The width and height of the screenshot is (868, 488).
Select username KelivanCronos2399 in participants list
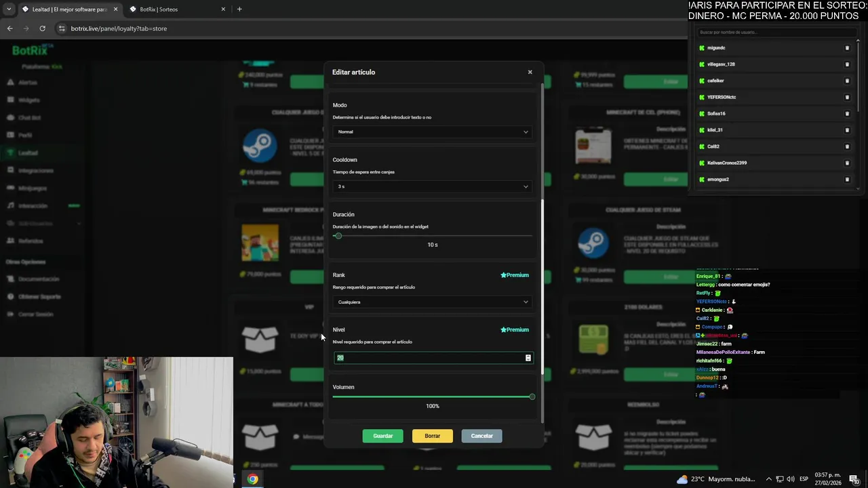pyautogui.click(x=727, y=163)
